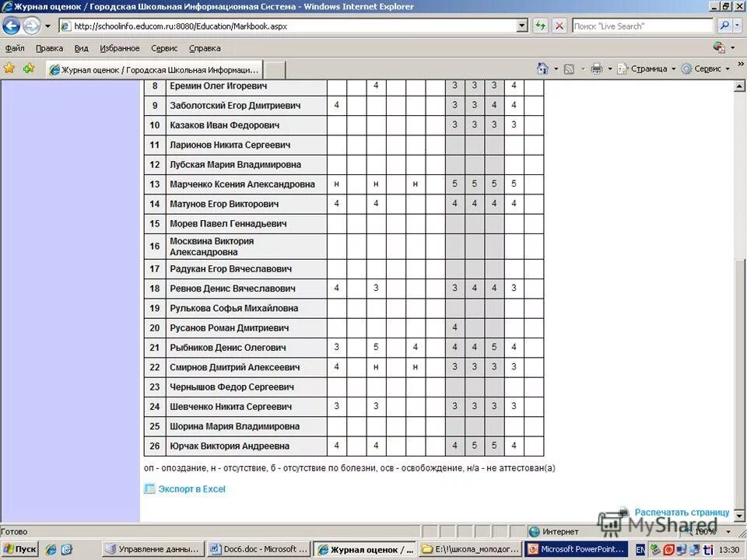Click the Экспорт в Excel table icon
The width and height of the screenshot is (747, 560).
point(149,488)
